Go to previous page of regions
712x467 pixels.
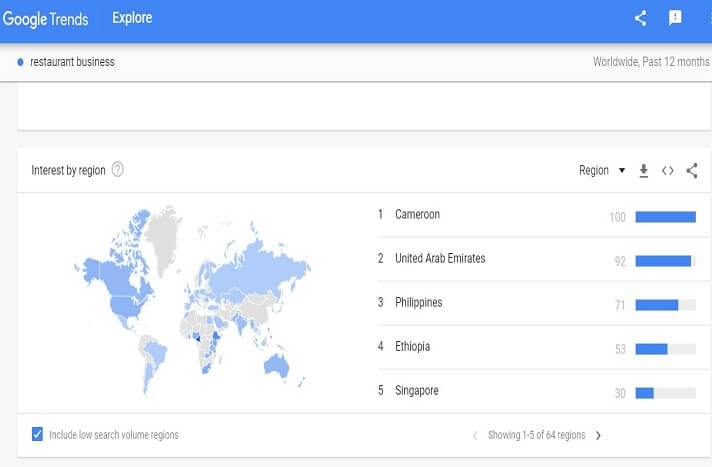[x=475, y=435]
